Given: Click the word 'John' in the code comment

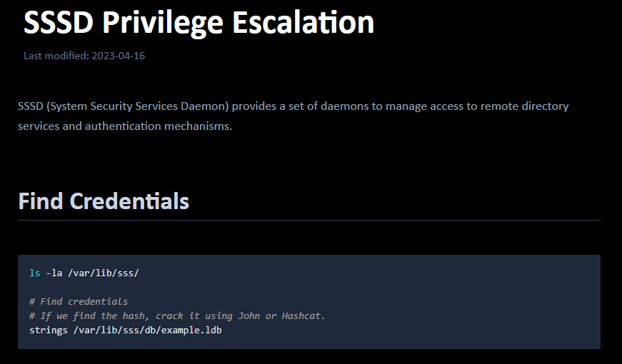Looking at the screenshot, I should click(x=249, y=315).
